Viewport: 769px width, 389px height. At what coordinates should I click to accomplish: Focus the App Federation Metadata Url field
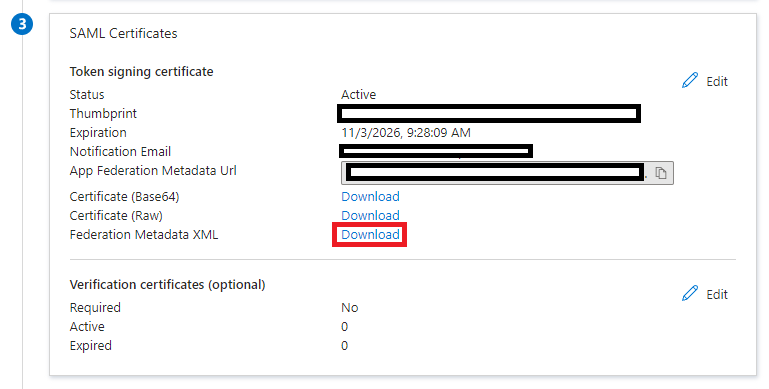coord(507,173)
